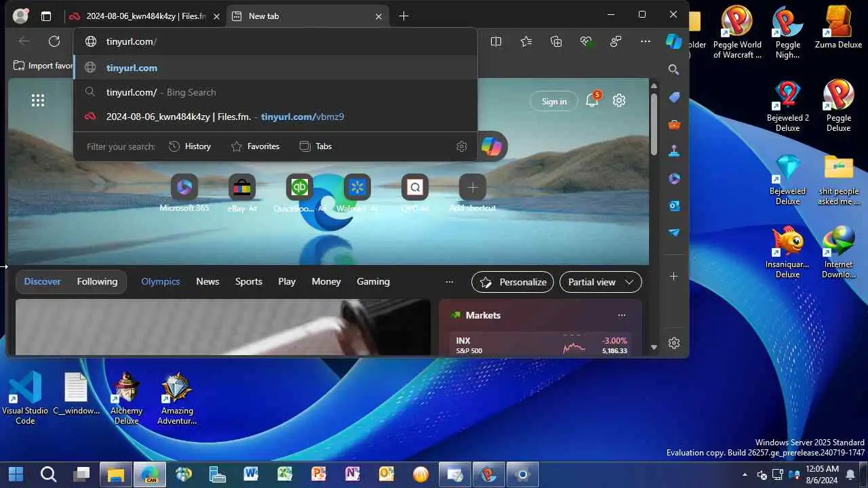Open the sidebar Microsoft 365 icon
The width and height of the screenshot is (868, 488).
click(674, 178)
